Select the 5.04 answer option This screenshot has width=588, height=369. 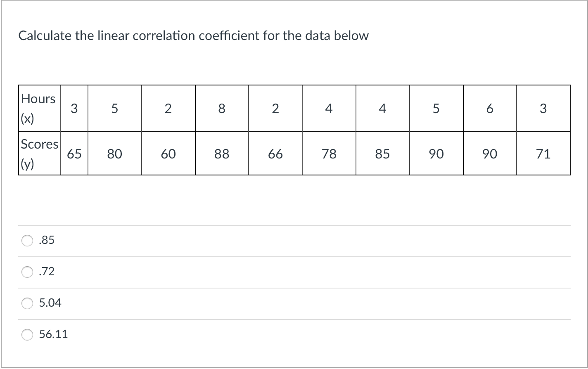point(26,303)
